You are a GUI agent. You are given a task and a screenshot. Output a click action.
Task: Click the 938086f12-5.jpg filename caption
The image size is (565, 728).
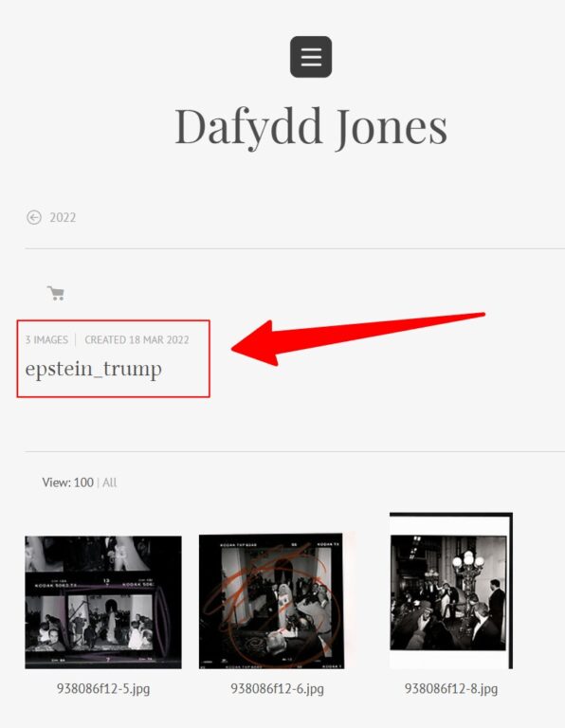103,688
